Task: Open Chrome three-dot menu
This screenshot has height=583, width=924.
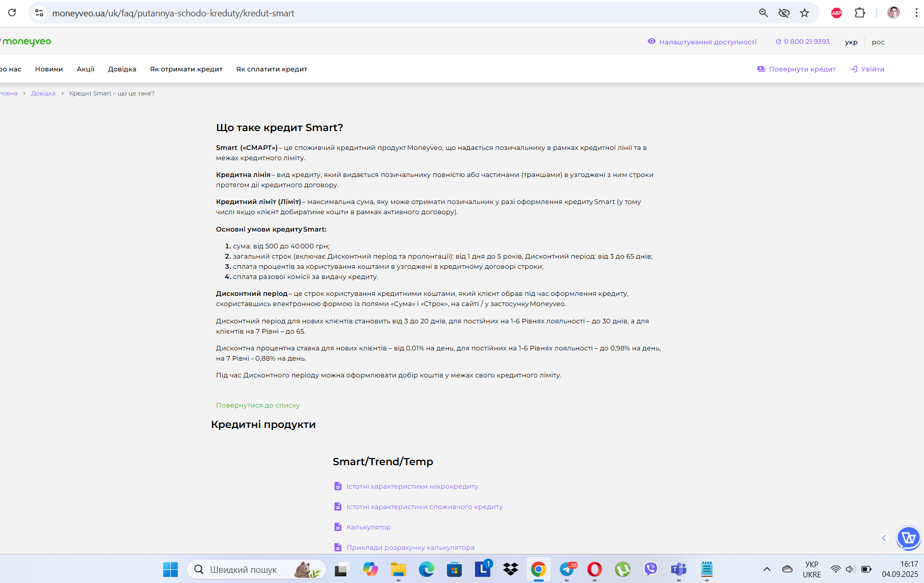Action: pos(916,13)
